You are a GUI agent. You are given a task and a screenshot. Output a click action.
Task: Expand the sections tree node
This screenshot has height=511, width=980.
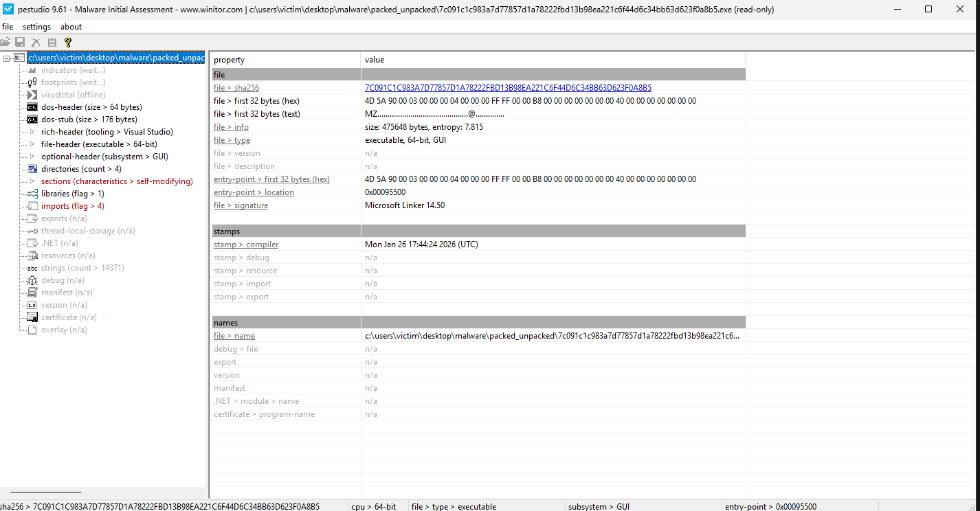pyautogui.click(x=32, y=181)
